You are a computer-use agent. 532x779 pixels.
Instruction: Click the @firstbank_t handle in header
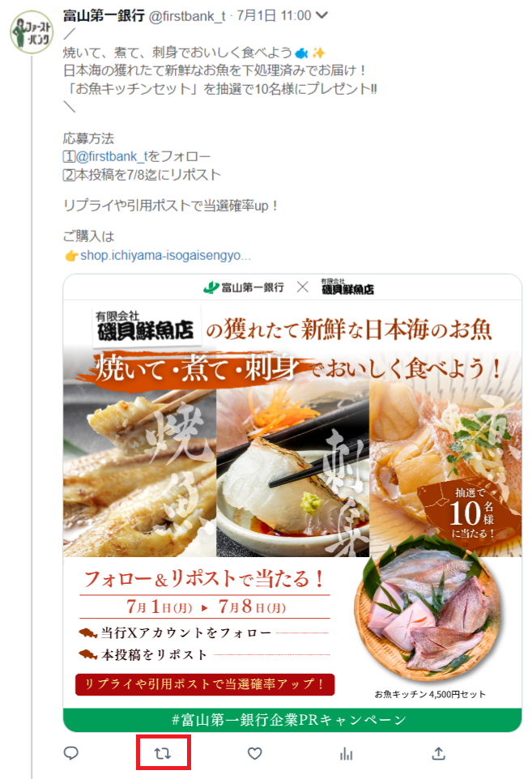[x=187, y=16]
